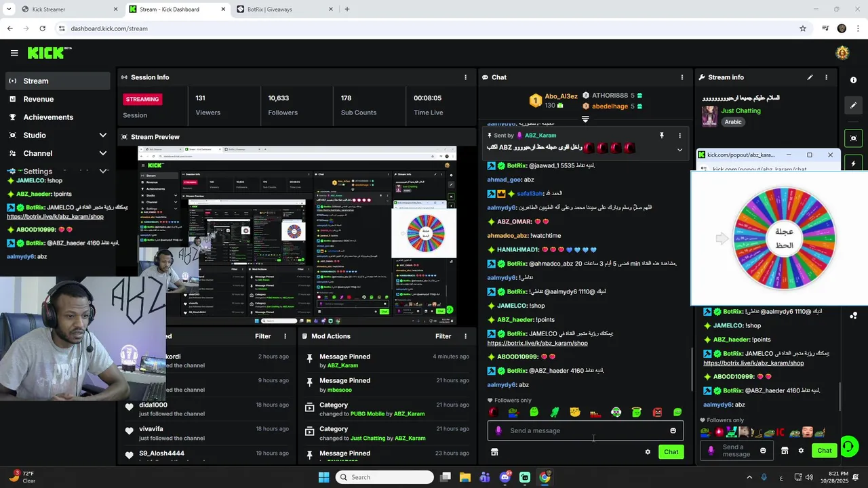The width and height of the screenshot is (868, 488).
Task: Click the taskbar Search box
Action: tap(384, 477)
